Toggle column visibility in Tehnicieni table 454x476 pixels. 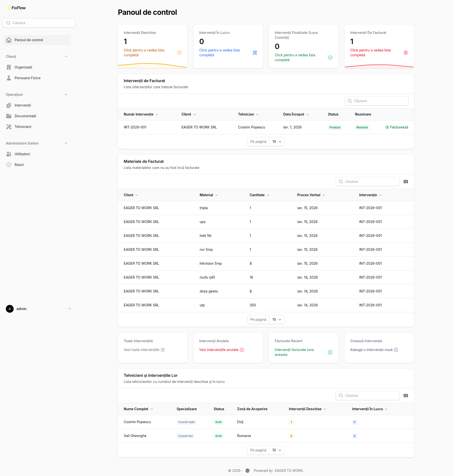point(406,396)
